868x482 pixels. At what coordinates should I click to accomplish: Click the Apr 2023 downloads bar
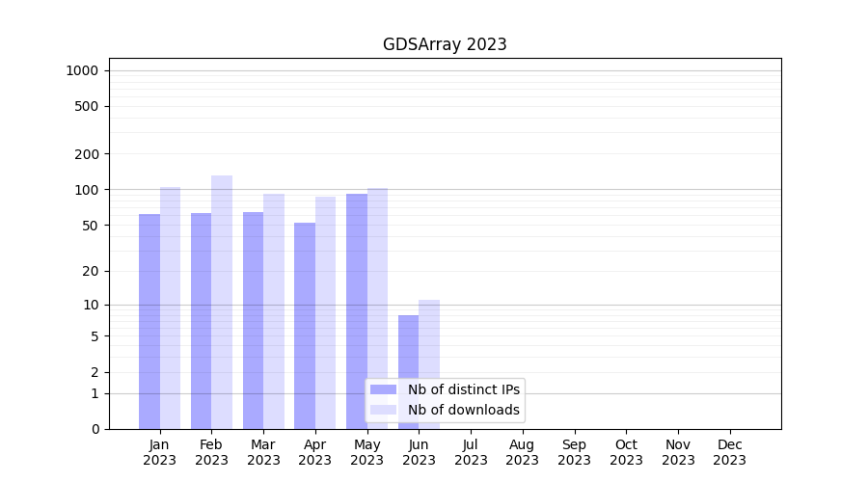click(325, 312)
